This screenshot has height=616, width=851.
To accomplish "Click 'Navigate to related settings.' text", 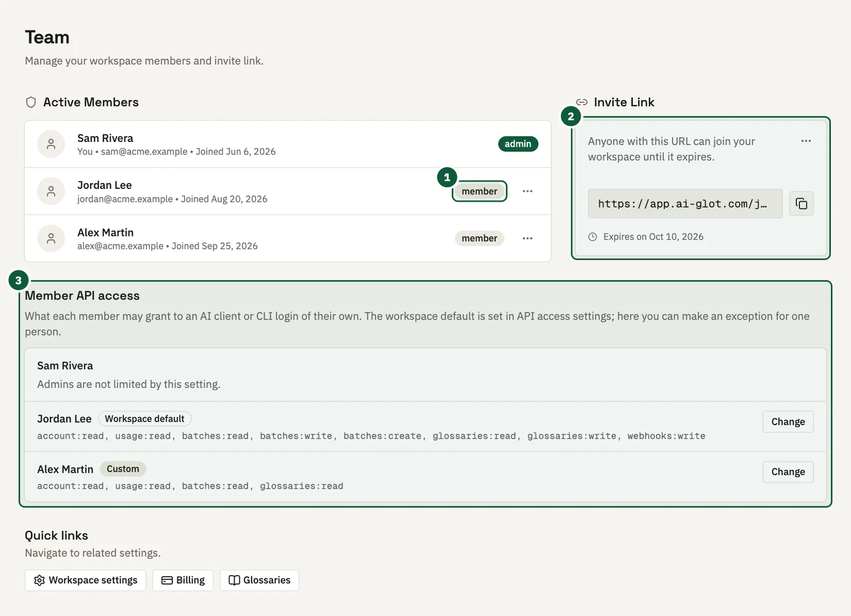I will point(93,553).
